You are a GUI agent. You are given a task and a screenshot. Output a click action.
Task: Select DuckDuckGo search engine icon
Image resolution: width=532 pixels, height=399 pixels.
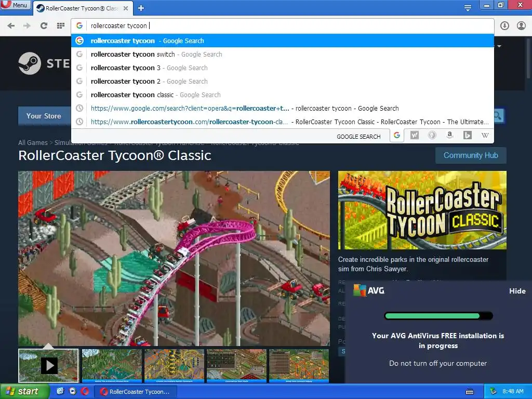click(432, 136)
